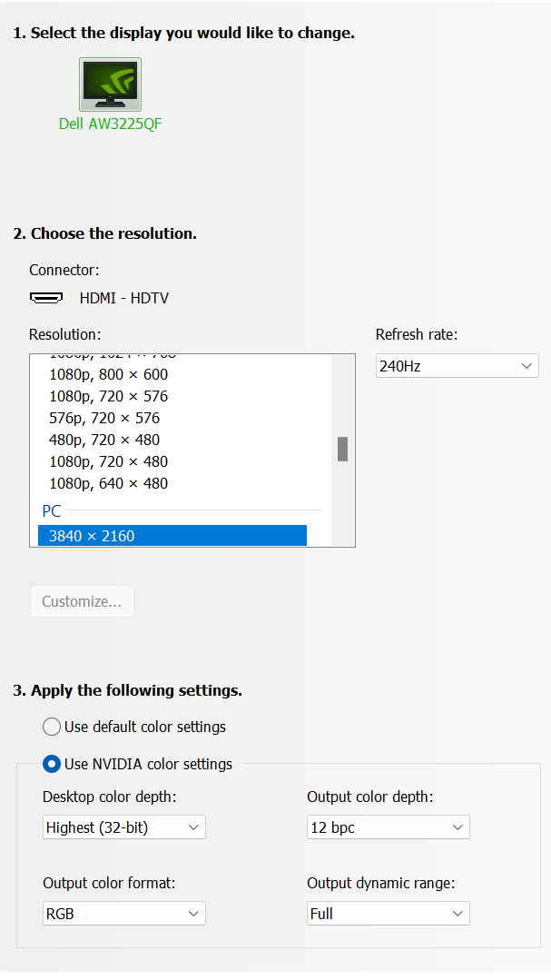This screenshot has width=551, height=980.
Task: Click the Customize button
Action: click(82, 601)
